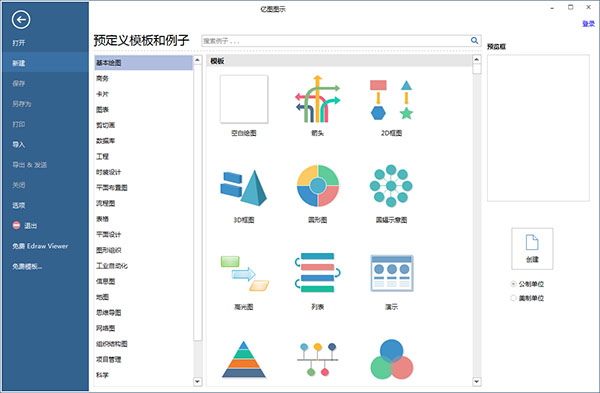This screenshot has width=600, height=393.
Task: Pick the 3D框图 template icon
Action: (x=244, y=188)
